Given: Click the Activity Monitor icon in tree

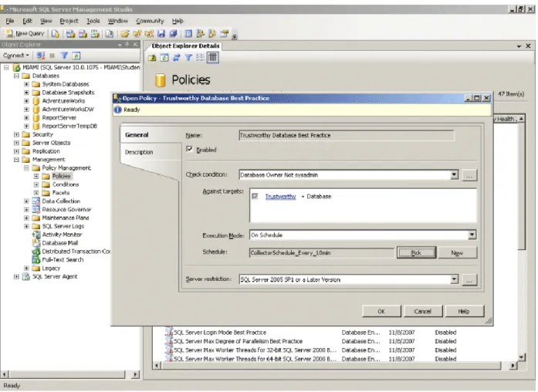Looking at the screenshot, I should 36,235.
